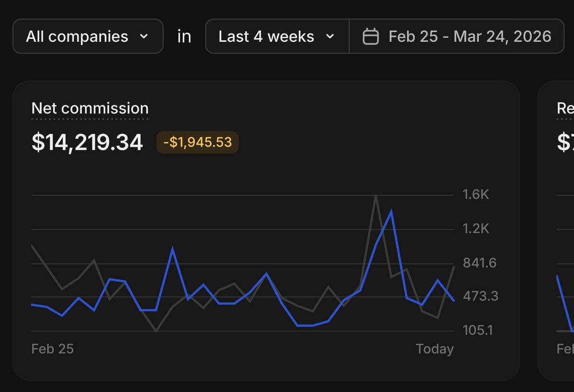Click the 473.3 axis label
Screen dimensions: 574x392
480,296
